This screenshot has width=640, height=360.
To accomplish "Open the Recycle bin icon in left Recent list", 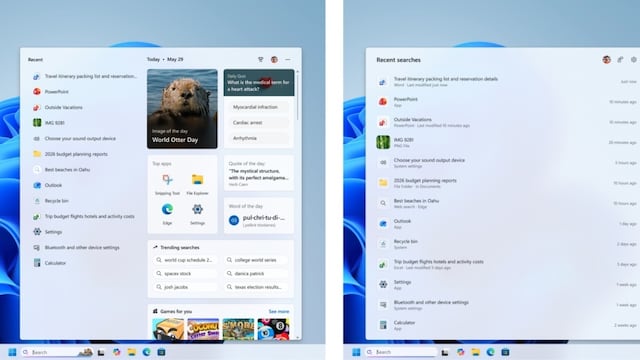I will (37, 201).
